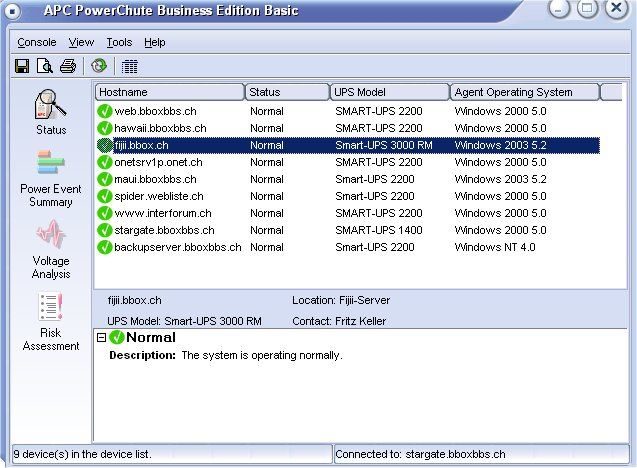
Task: Click the status icon for www.interforum.ch
Action: coord(105,213)
